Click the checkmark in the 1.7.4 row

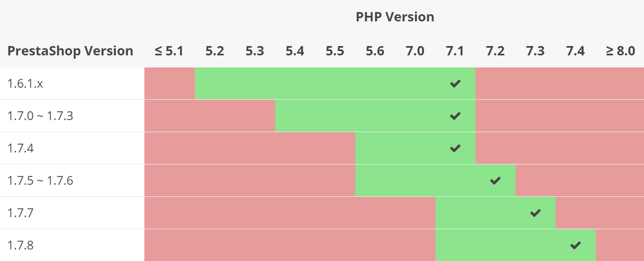(x=455, y=148)
